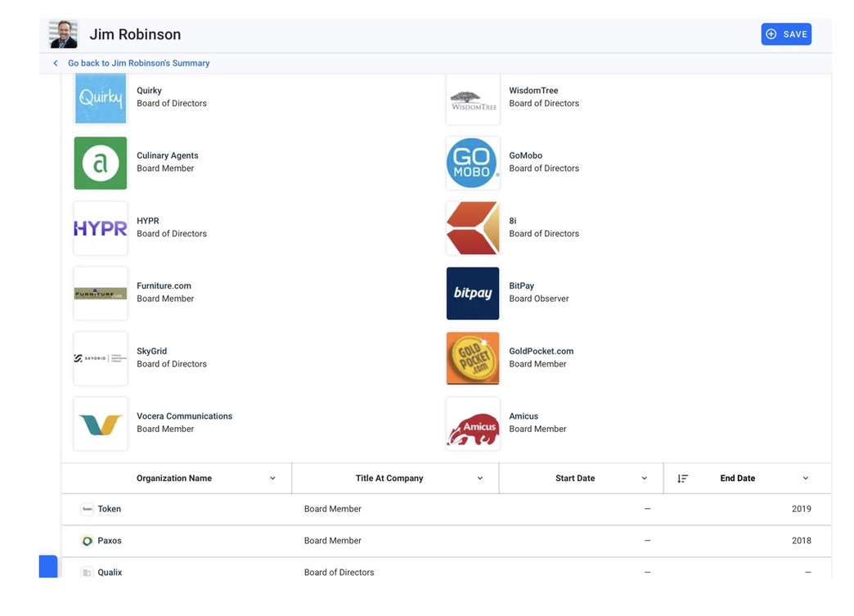The height and width of the screenshot is (616, 854).
Task: Click the Token organization row
Action: (x=109, y=509)
